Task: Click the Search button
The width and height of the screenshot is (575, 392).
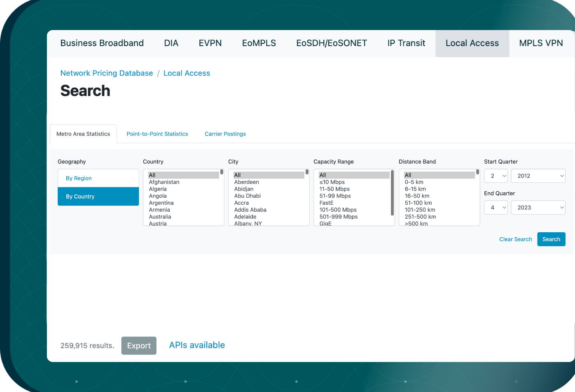Action: click(x=551, y=239)
